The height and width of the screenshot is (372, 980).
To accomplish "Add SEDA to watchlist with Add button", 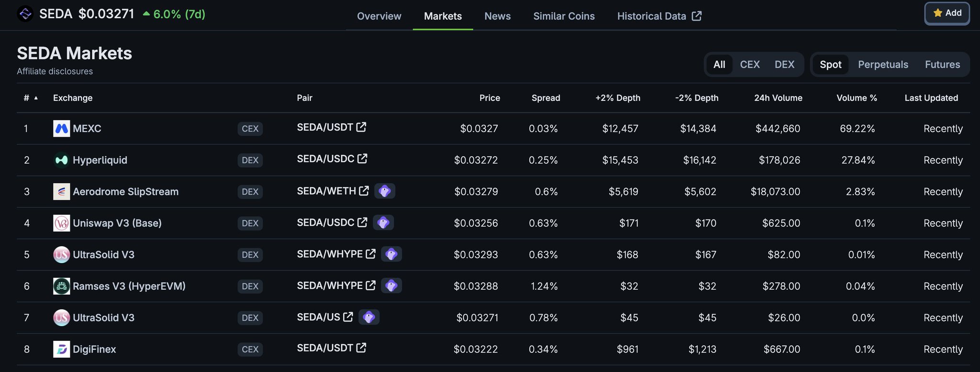I will [x=947, y=13].
